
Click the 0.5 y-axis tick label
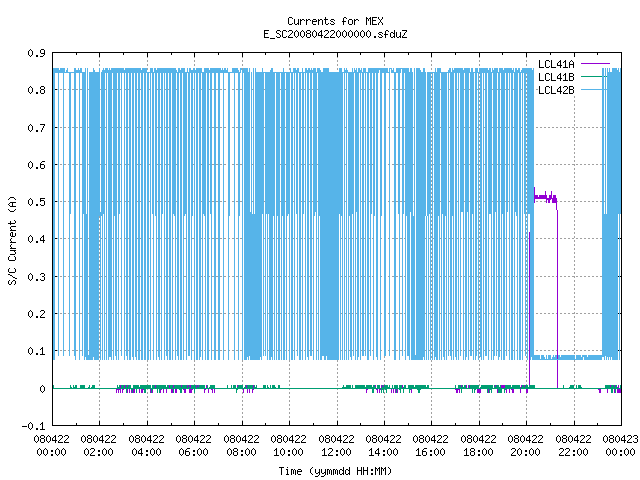tap(36, 202)
